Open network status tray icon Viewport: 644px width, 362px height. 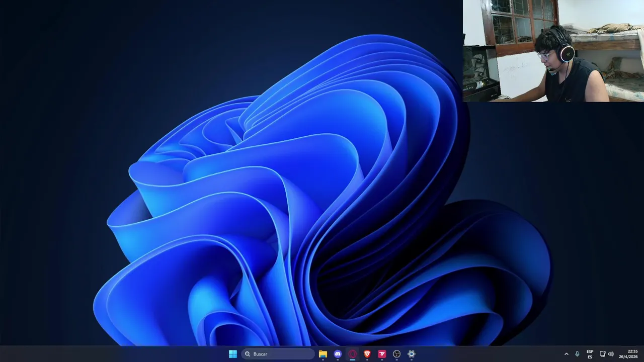(602, 354)
